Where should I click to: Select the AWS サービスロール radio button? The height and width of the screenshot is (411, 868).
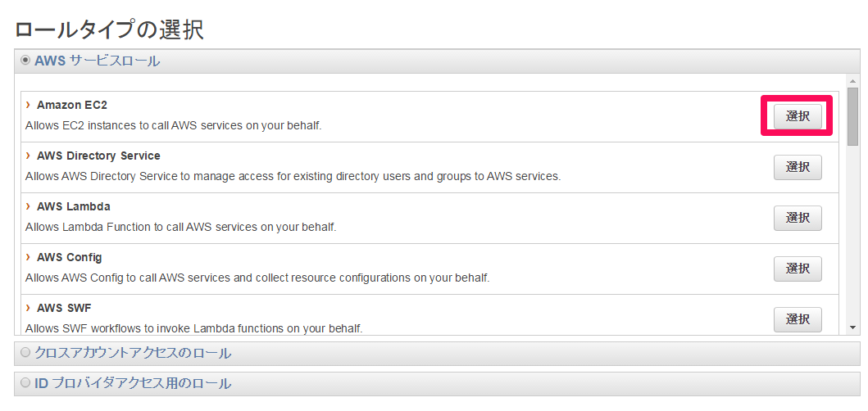[25, 61]
